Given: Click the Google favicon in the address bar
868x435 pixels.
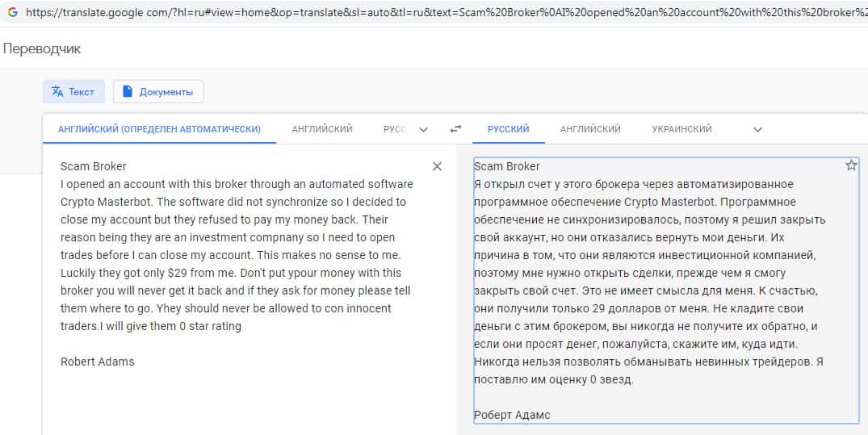Looking at the screenshot, I should (12, 13).
